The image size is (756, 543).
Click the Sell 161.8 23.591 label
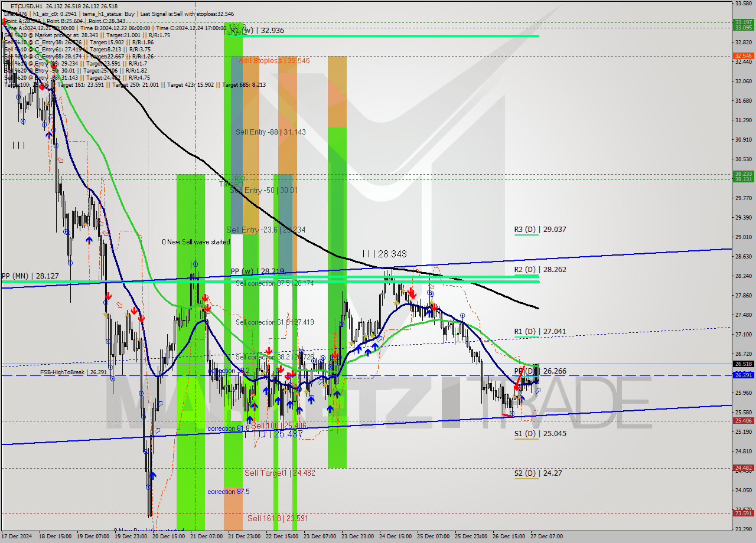coord(278,518)
